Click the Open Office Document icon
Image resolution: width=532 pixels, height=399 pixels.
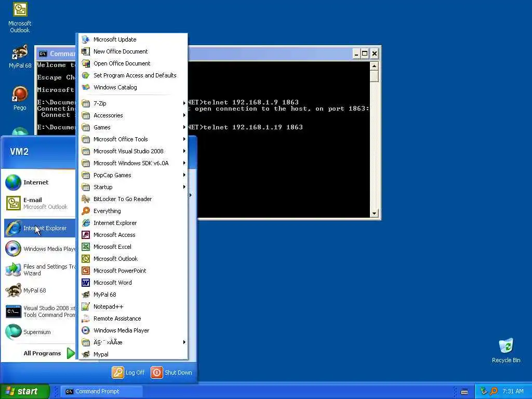click(x=86, y=63)
